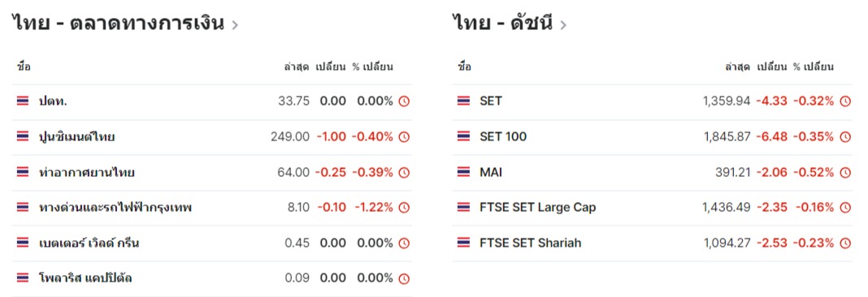Click the Thai flag icon beside MAI
The height and width of the screenshot is (297, 868).
coord(464,173)
